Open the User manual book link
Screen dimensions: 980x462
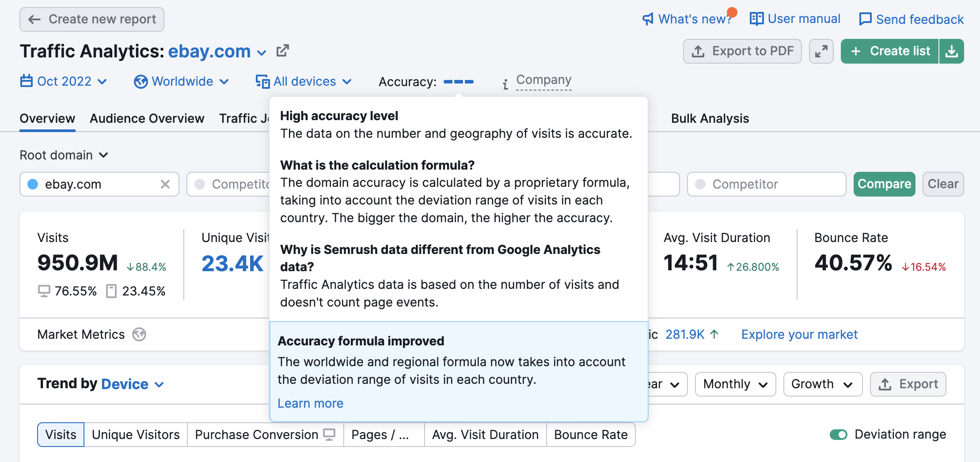coord(795,19)
